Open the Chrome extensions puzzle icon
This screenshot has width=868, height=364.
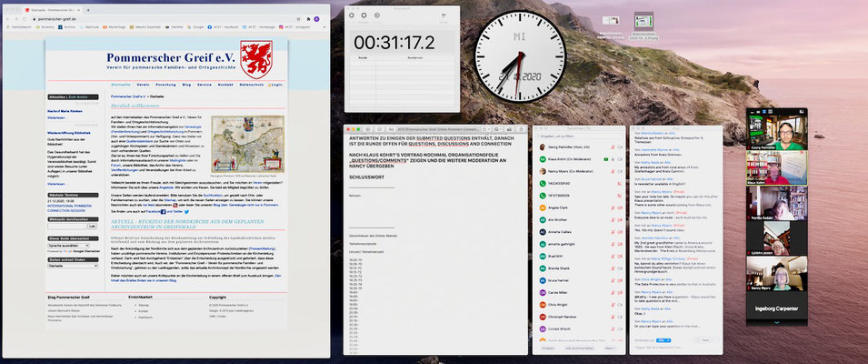point(308,19)
